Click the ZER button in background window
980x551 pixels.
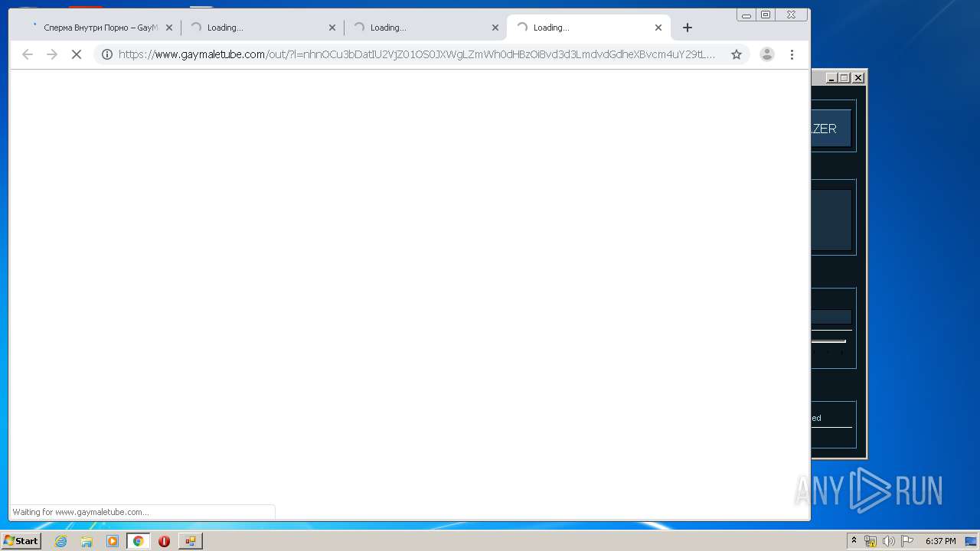831,129
